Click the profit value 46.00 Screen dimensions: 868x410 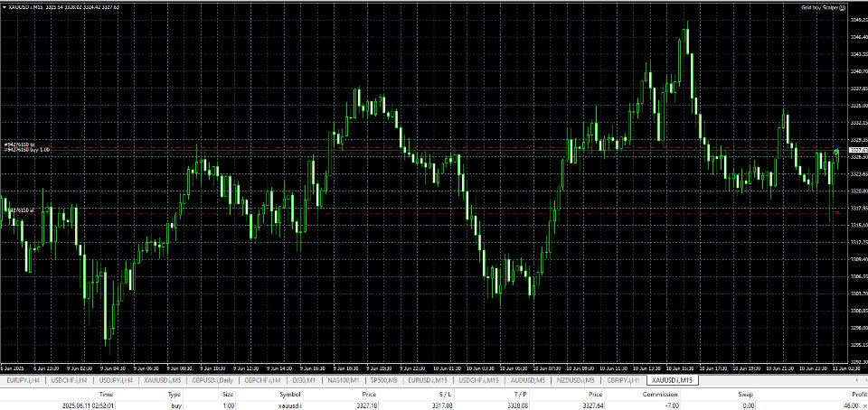pos(850,405)
